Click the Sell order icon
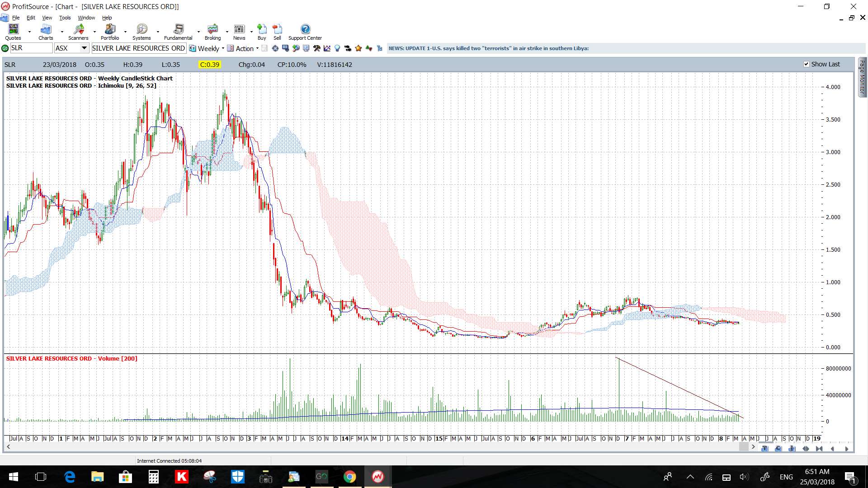Screen dimensions: 868x488 (277, 32)
